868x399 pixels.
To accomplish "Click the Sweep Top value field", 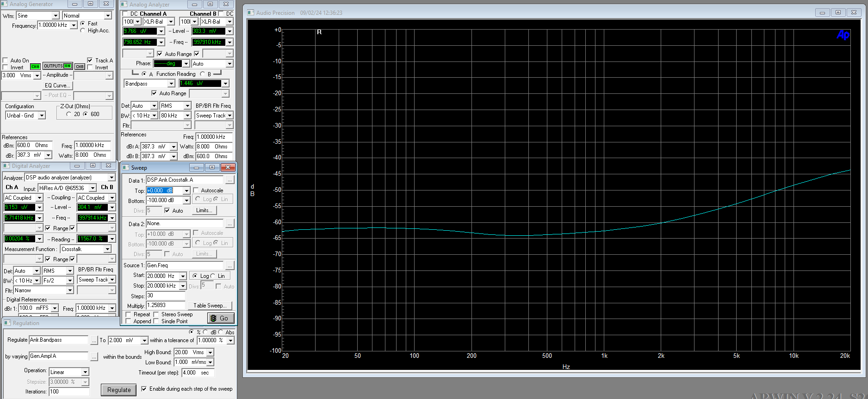I will [165, 190].
